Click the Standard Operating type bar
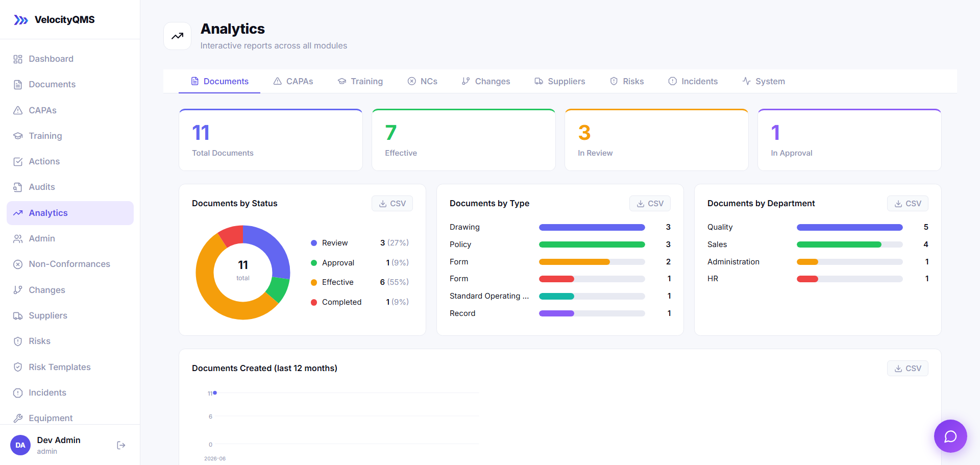980x465 pixels. [592, 296]
